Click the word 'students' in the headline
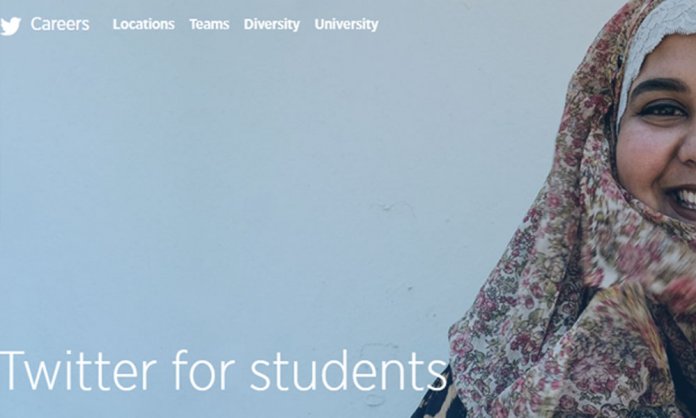The width and height of the screenshot is (696, 418). tap(348, 371)
